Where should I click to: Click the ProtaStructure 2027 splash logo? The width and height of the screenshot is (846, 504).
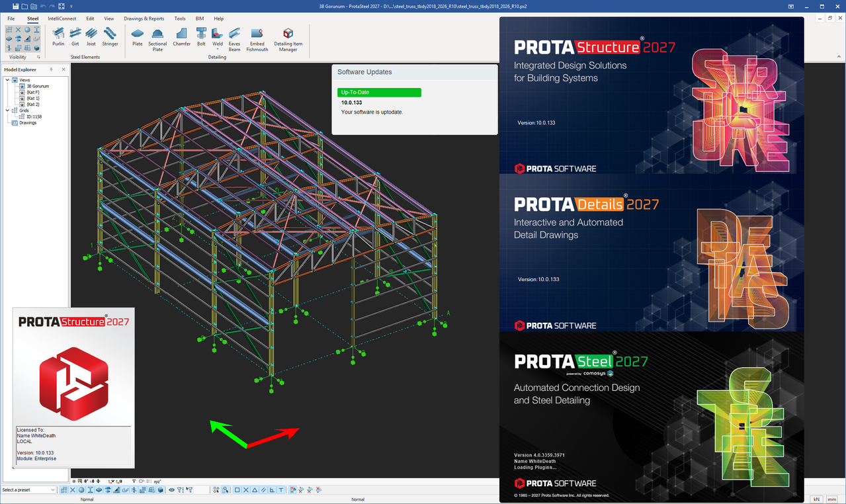tap(73, 384)
